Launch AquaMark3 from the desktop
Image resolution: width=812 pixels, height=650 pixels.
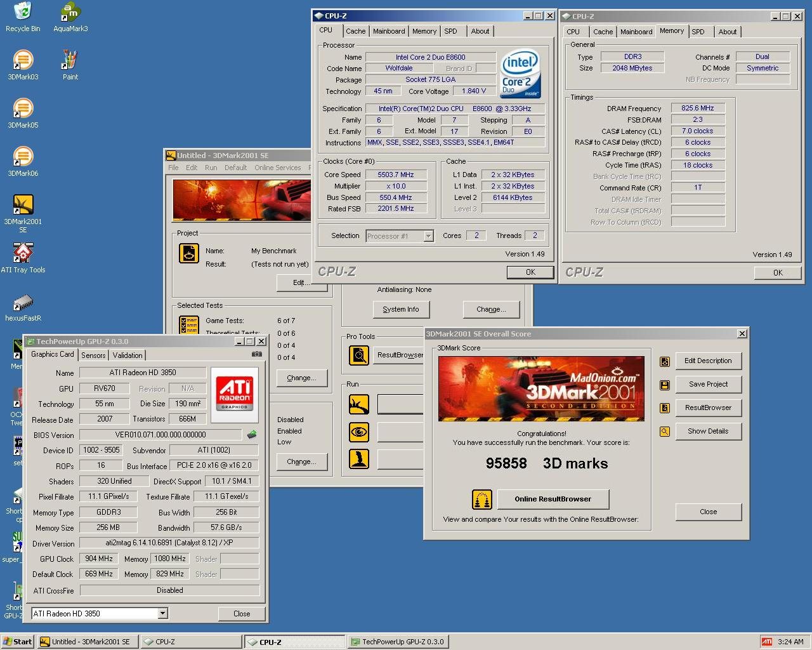click(70, 17)
